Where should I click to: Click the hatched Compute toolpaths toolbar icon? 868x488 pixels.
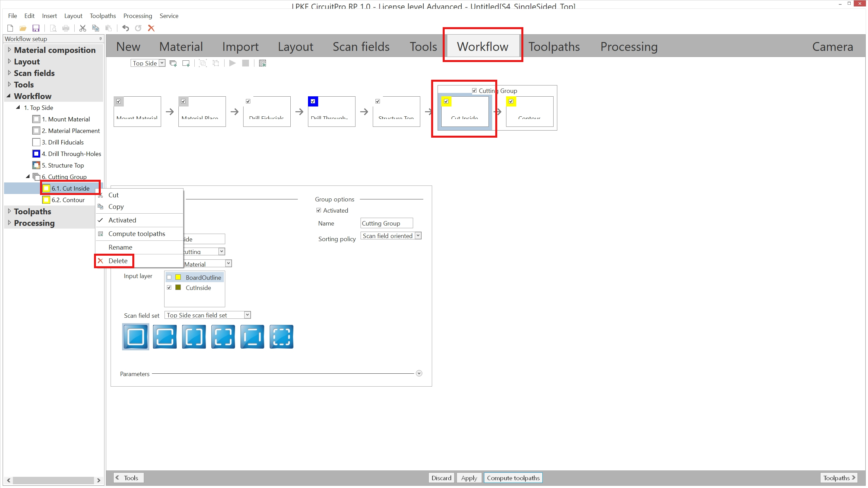263,63
